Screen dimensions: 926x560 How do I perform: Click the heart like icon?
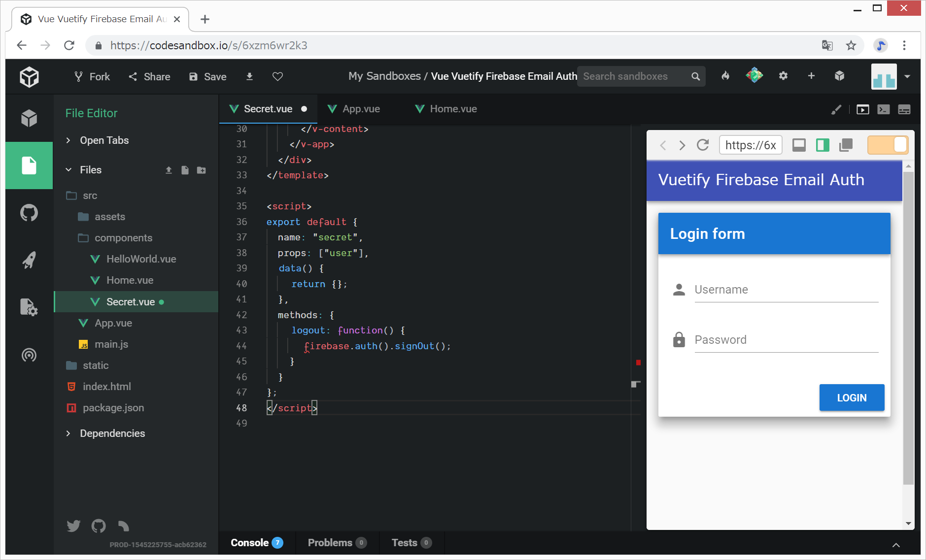click(277, 76)
